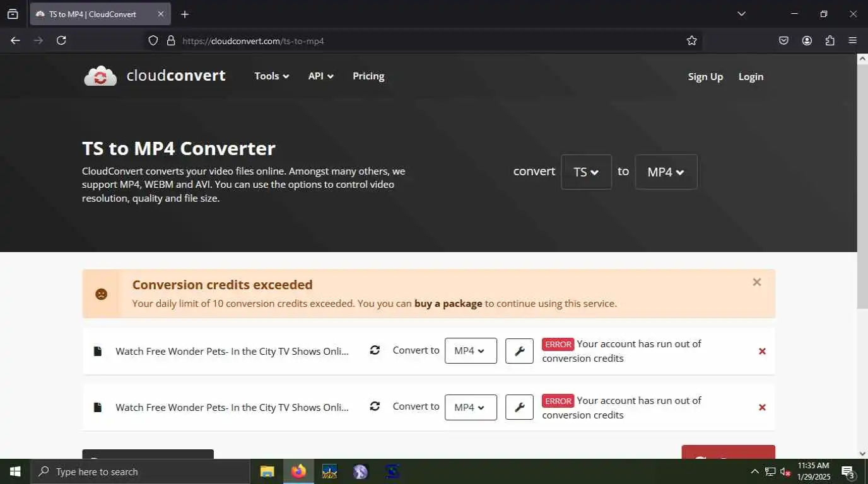Go to the Pricing page
The height and width of the screenshot is (484, 868).
pos(368,76)
